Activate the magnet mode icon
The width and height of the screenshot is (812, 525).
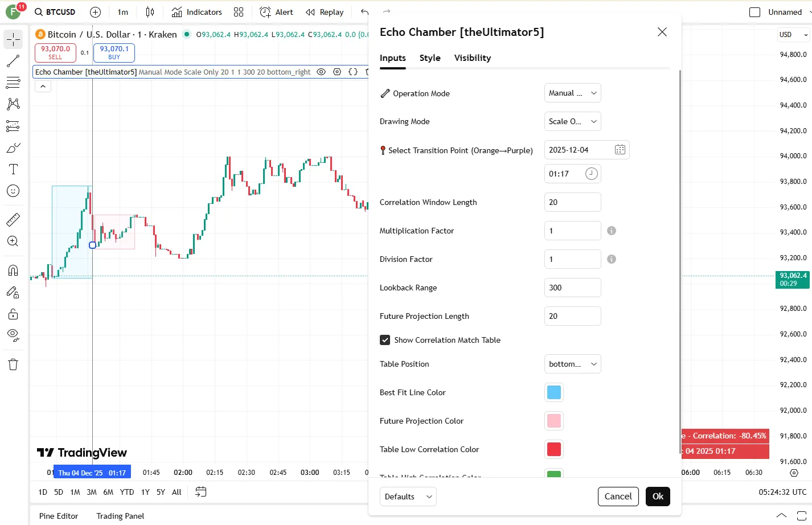pos(13,270)
